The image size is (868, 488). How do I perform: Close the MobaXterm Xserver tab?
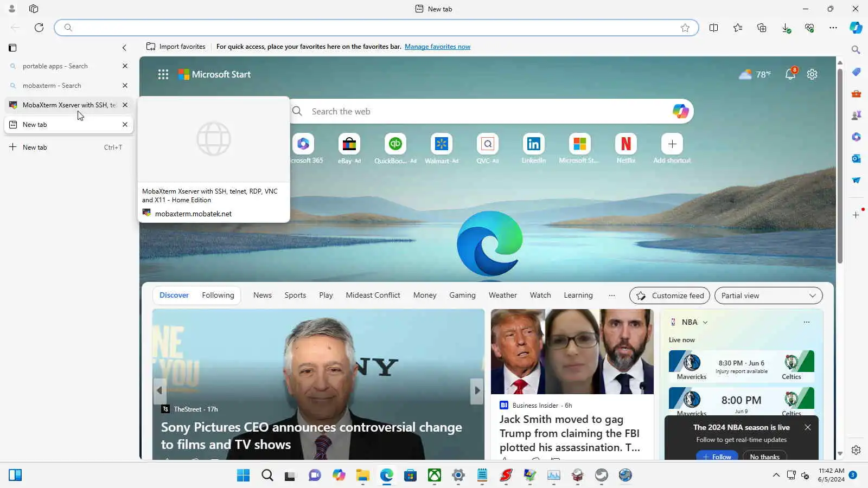(x=125, y=105)
